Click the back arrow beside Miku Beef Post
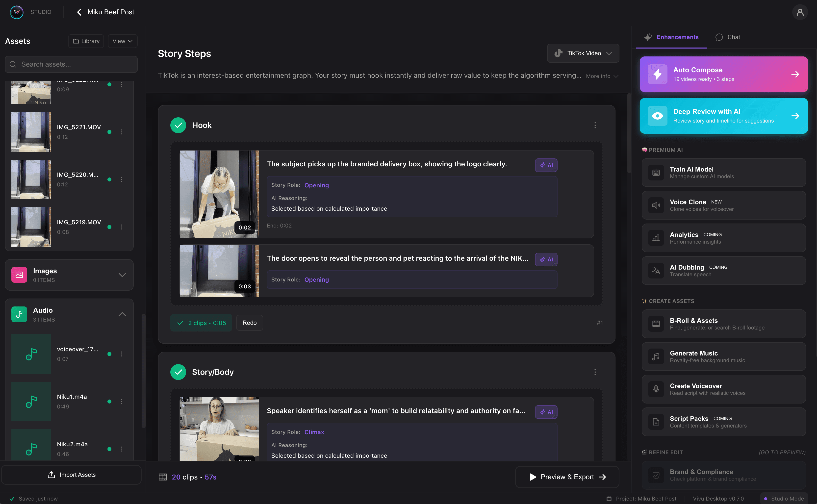Screen dimensions: 817x504 click(79, 12)
